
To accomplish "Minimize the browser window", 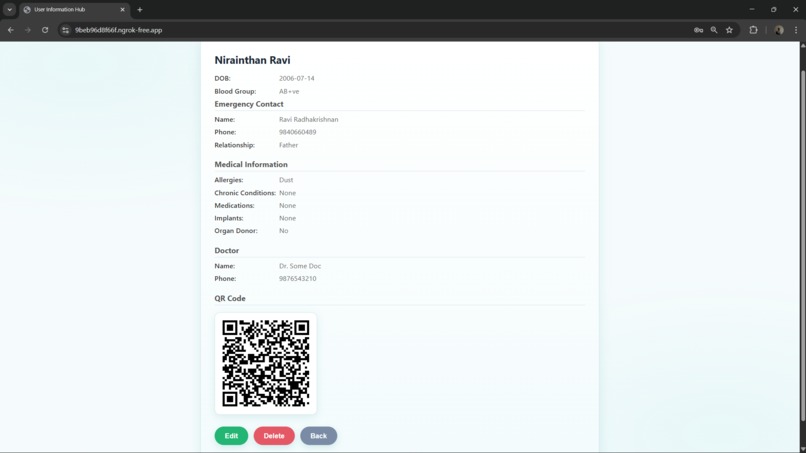I will click(x=752, y=9).
